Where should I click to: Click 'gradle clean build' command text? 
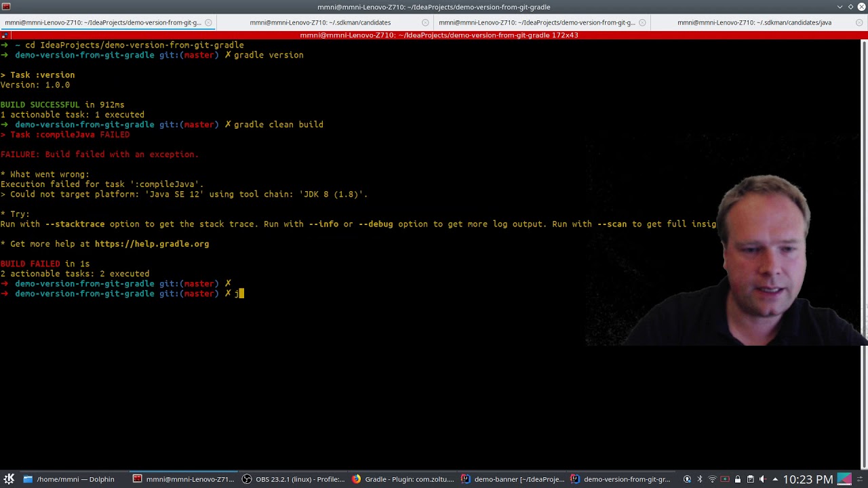coord(279,125)
